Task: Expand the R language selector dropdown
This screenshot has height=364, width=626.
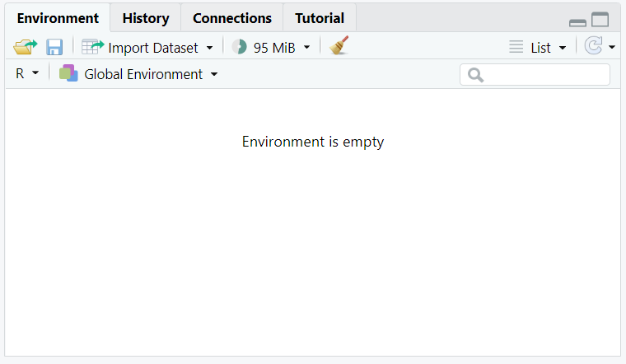Action: [x=35, y=73]
